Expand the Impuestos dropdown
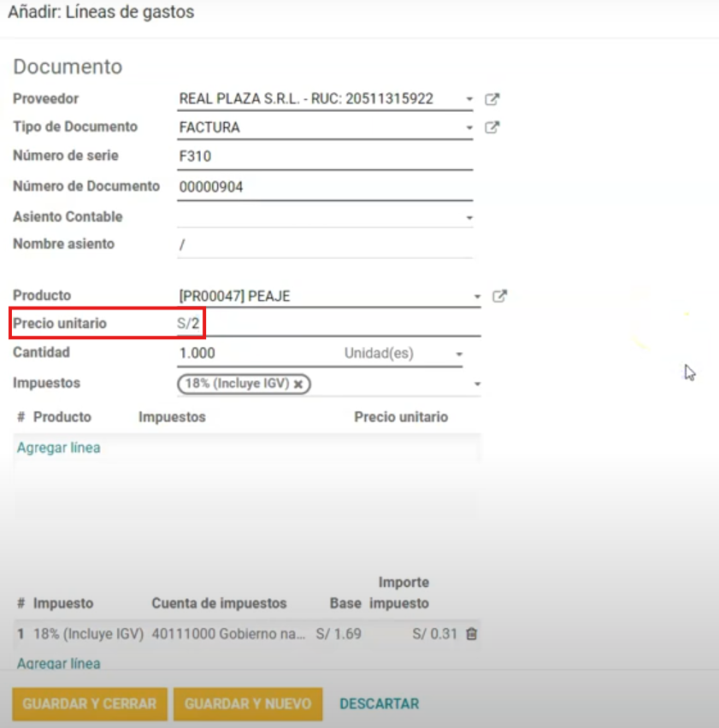 tap(476, 385)
